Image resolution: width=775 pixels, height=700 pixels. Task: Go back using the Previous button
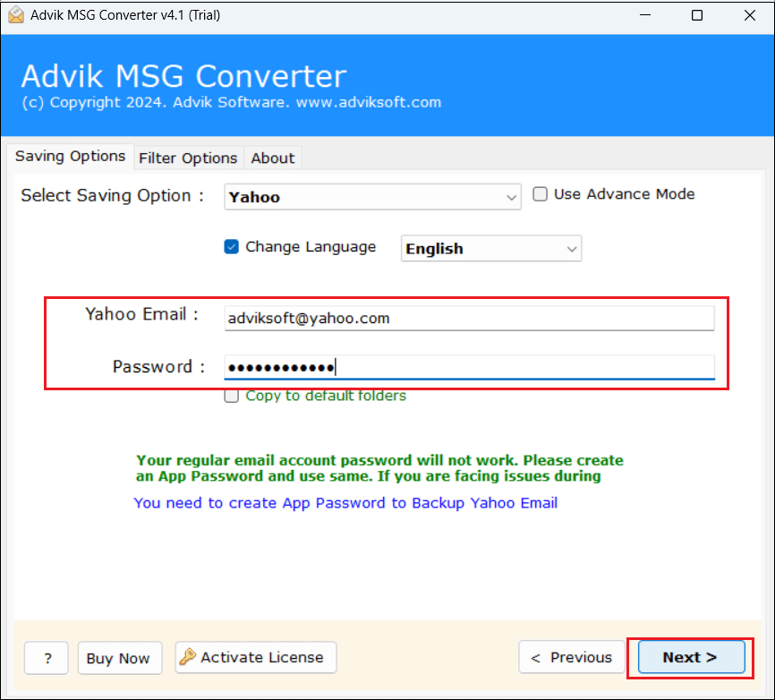[571, 657]
